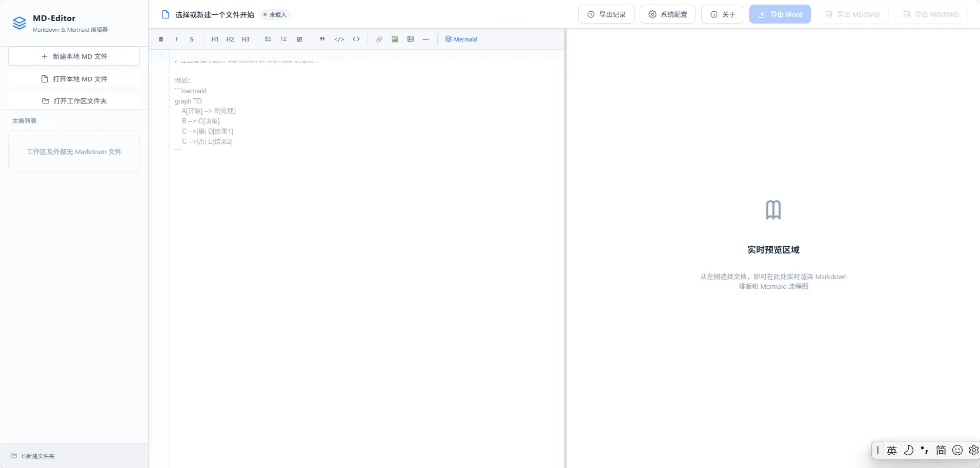This screenshot has height=468, width=980.
Task: Choose 打开本地 MD 文件
Action: click(74, 79)
